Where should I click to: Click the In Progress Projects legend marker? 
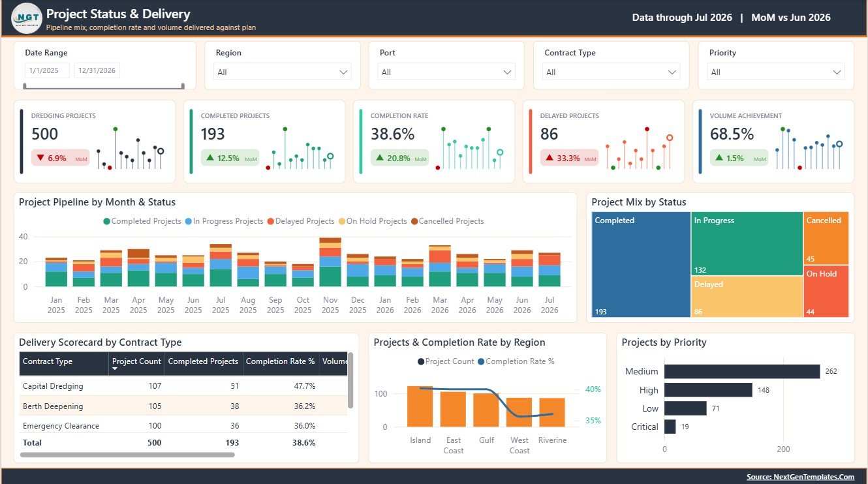[x=189, y=222]
